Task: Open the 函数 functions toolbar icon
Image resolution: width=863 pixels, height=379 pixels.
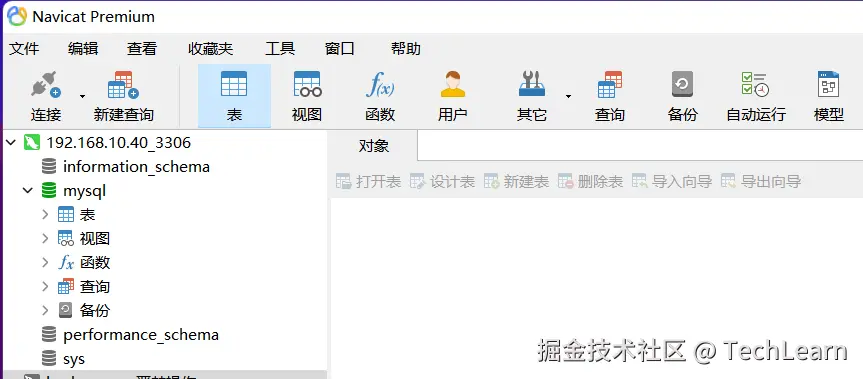Action: pyautogui.click(x=380, y=85)
